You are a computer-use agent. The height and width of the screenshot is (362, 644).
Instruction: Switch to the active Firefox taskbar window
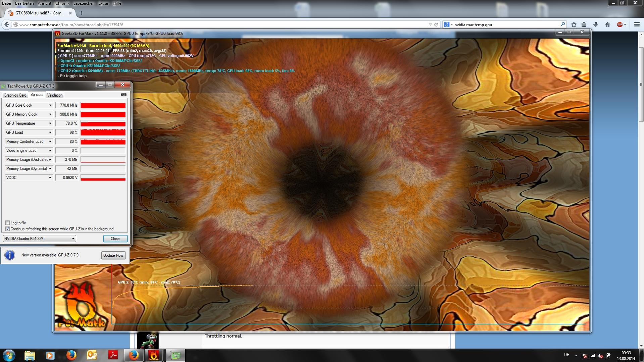(x=134, y=355)
